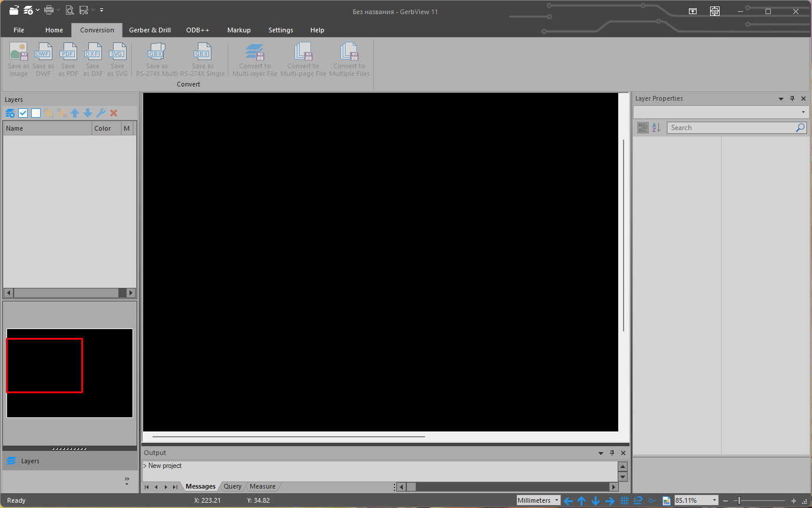Open the Help ribbon tab

click(317, 30)
